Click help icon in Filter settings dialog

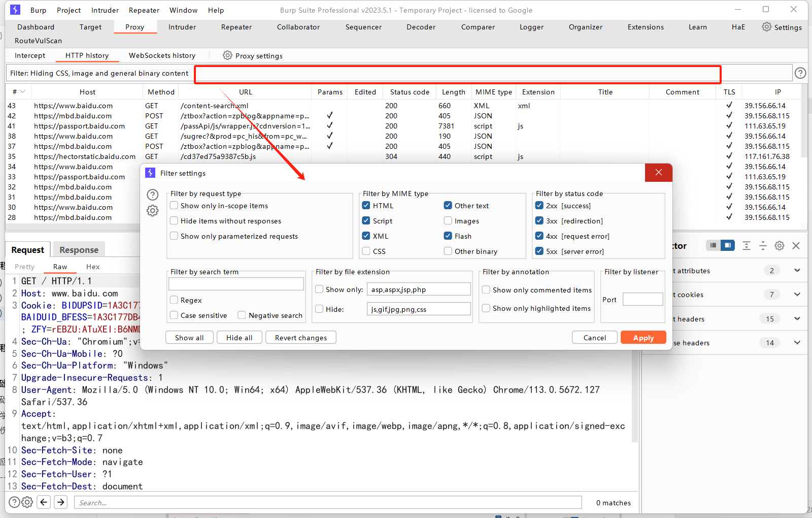click(x=152, y=195)
